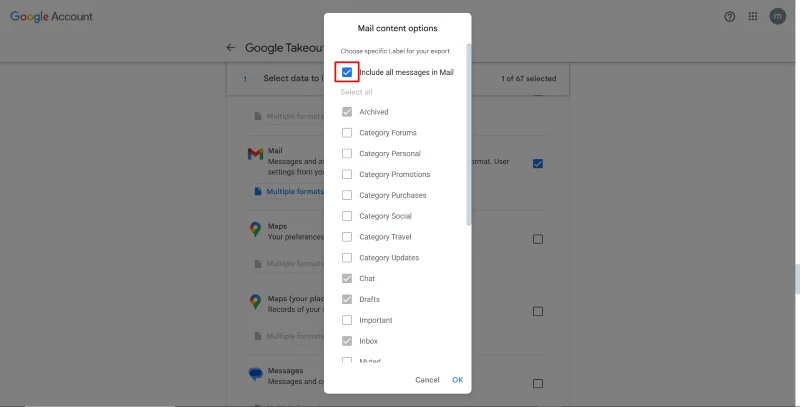Viewport: 800px width, 407px height.
Task: Click 'Choose specific Label for your export' text
Action: [395, 51]
